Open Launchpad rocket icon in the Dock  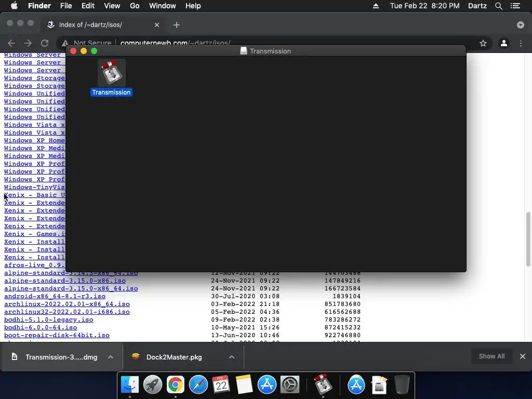[x=153, y=385]
